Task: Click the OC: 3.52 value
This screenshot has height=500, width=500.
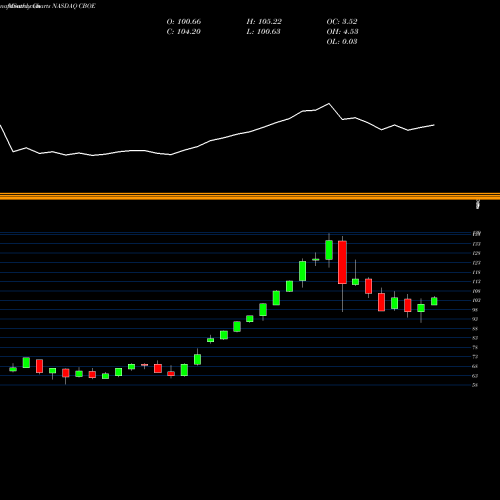Action: [x=342, y=22]
